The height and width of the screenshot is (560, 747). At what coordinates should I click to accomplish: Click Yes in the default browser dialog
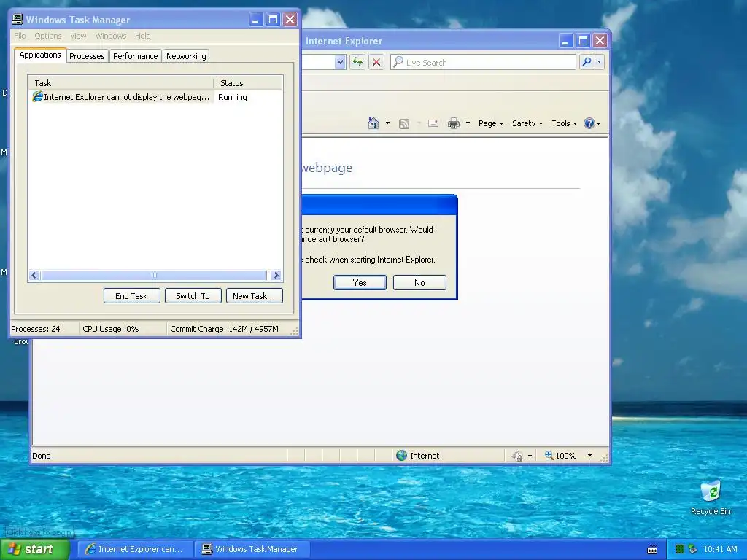[360, 282]
